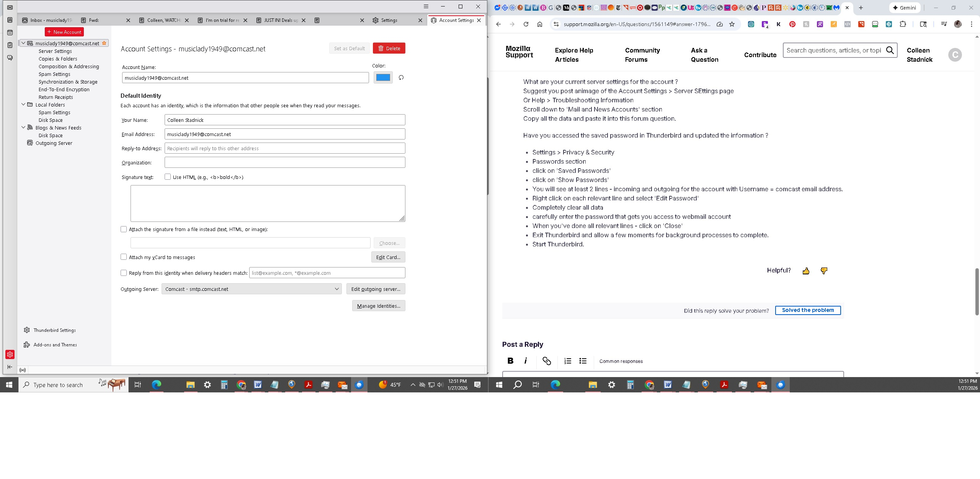Collapse the Local Folders tree

(x=23, y=105)
